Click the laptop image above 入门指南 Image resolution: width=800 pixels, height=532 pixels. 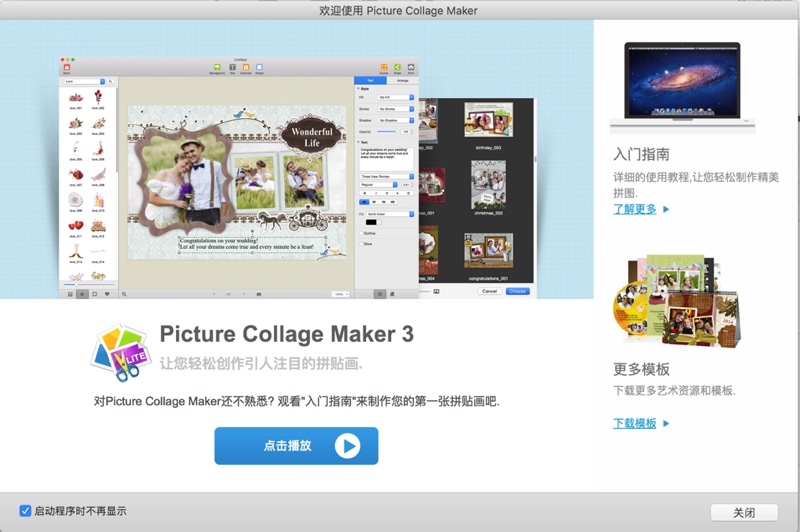pyautogui.click(x=683, y=87)
